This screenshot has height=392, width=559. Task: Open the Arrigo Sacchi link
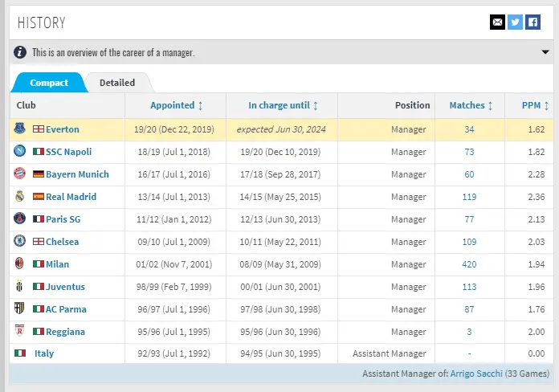(478, 374)
